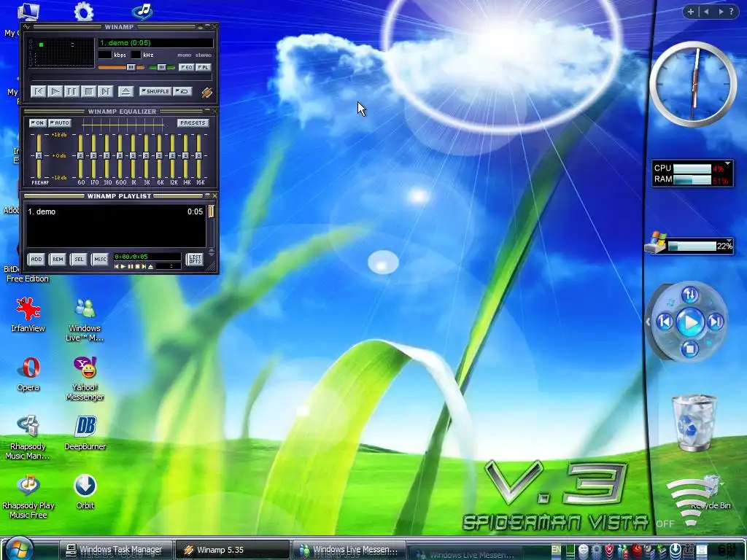This screenshot has height=560, width=747.
Task: Click the song title display '1. demo (0:05)'
Action: tap(155, 43)
